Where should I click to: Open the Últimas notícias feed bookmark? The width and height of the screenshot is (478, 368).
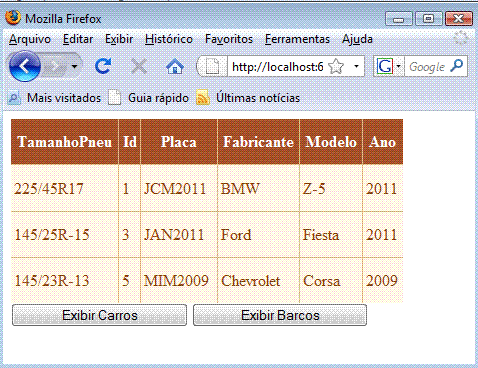pyautogui.click(x=248, y=98)
